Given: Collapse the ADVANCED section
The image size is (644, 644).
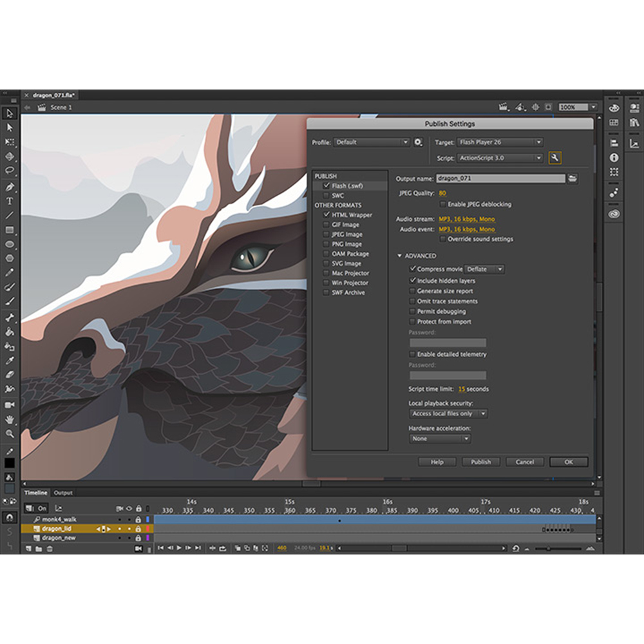Looking at the screenshot, I should (400, 256).
